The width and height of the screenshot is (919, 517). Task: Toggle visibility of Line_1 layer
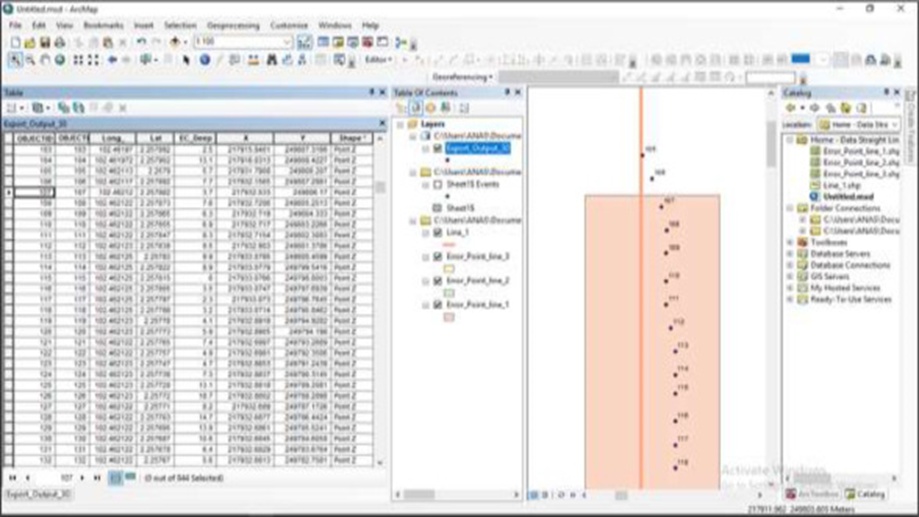437,233
